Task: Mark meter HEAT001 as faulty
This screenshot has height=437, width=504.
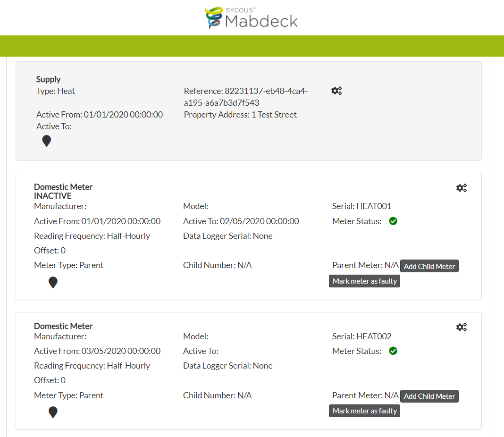Action: pos(364,281)
